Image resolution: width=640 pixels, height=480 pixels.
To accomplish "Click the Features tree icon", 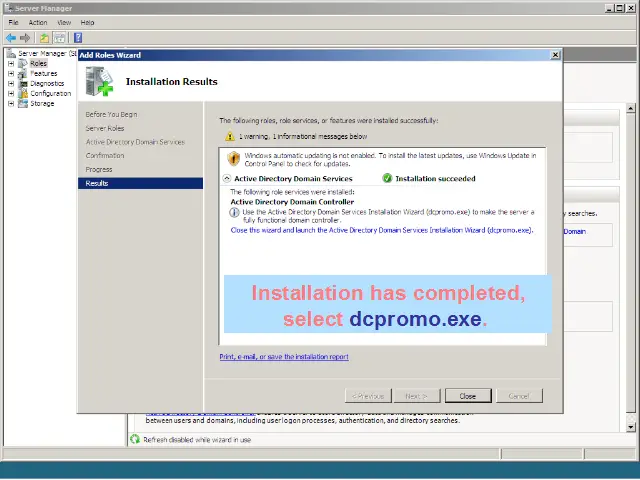I will pos(23,73).
